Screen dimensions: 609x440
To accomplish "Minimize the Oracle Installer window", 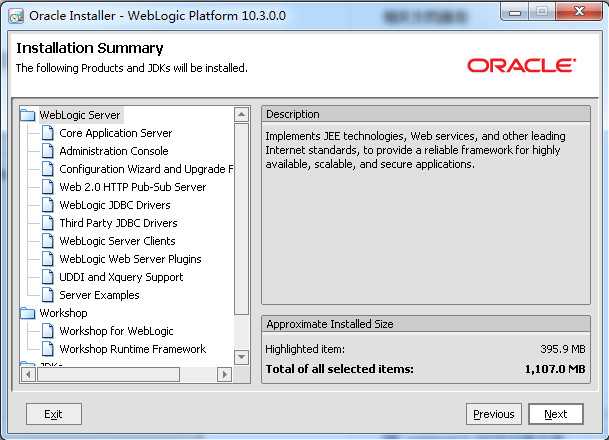I will coord(515,12).
